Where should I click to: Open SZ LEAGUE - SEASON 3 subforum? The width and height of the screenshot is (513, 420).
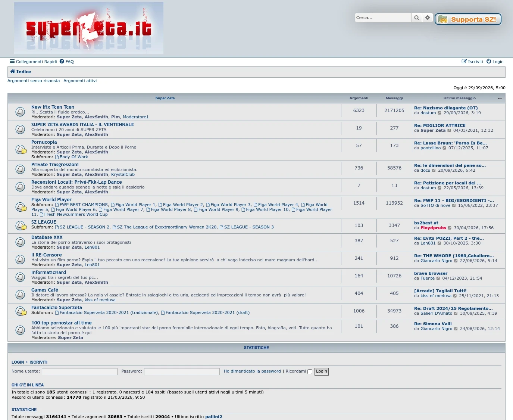click(247, 227)
